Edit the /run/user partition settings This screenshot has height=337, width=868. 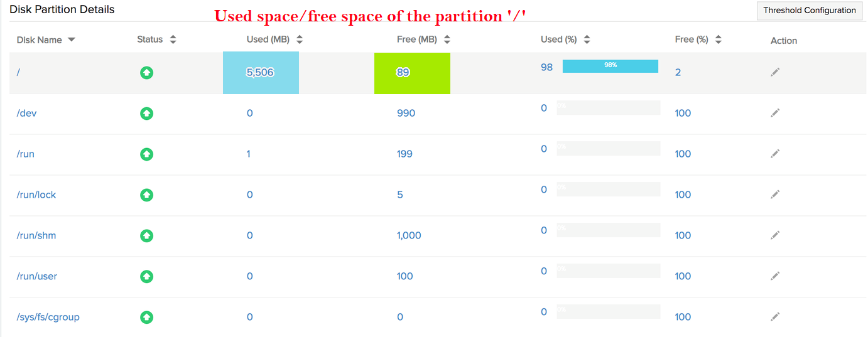pos(775,276)
